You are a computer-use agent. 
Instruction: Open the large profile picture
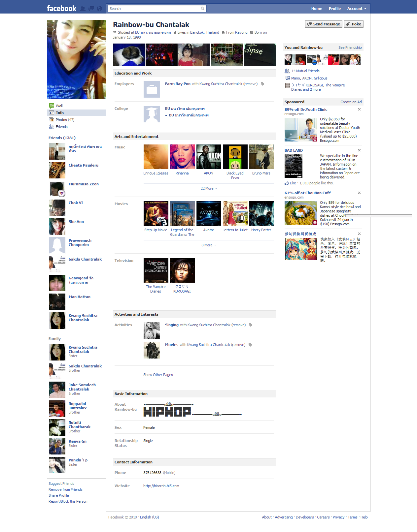(x=76, y=60)
